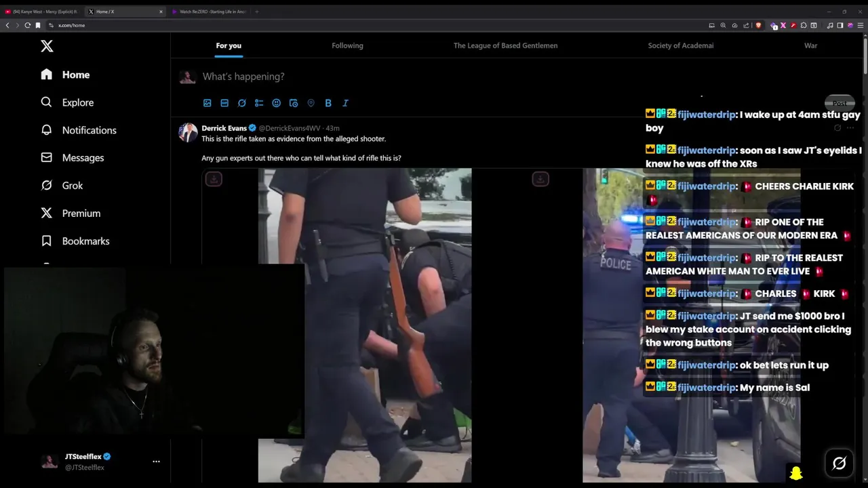Open the red extension icon in toolbar
This screenshot has height=488, width=868.
coord(793,25)
